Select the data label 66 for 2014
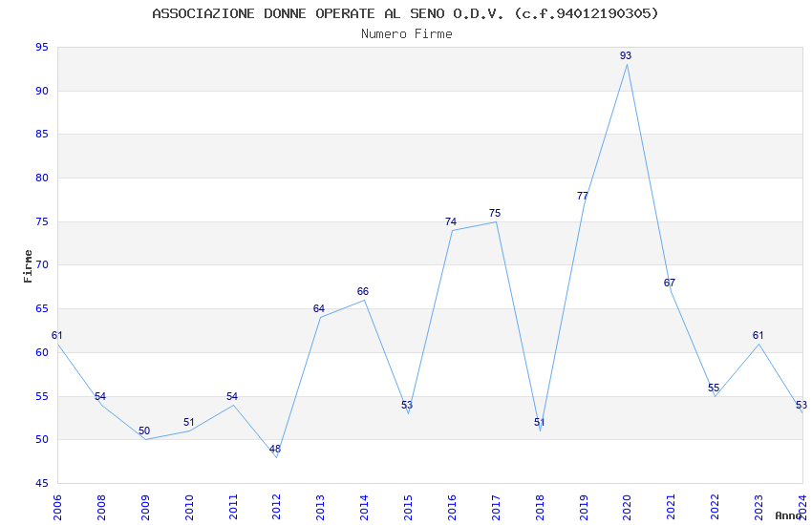The width and height of the screenshot is (812, 525). pyautogui.click(x=362, y=292)
